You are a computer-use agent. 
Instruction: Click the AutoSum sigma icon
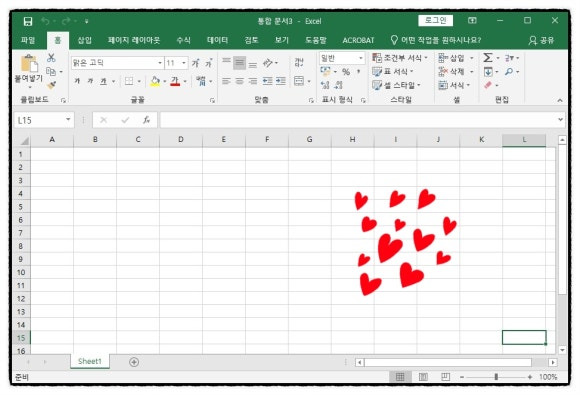[x=488, y=58]
